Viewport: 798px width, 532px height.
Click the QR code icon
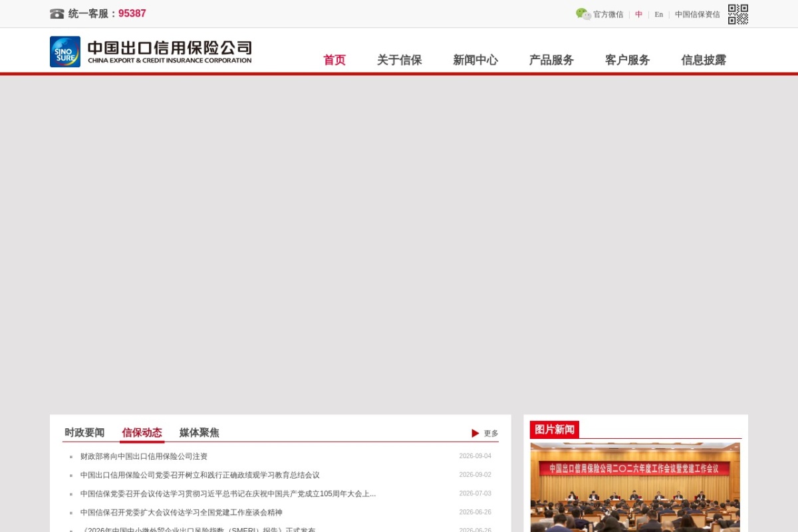[x=738, y=14]
